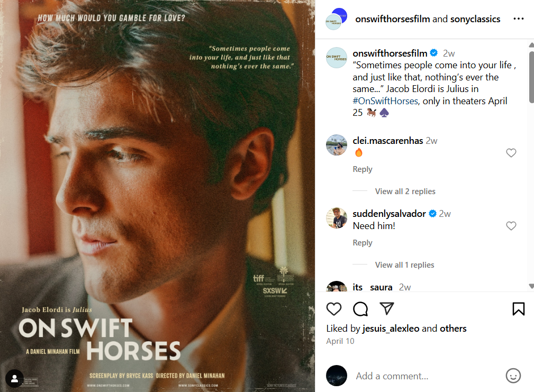This screenshot has width=534, height=392.
Task: View the others who liked post
Action: 453,329
